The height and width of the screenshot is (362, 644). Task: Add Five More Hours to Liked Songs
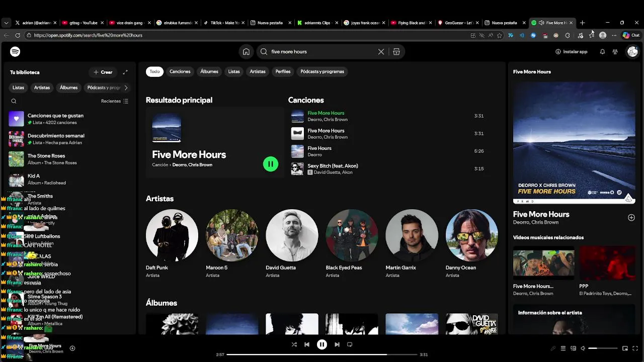click(631, 217)
